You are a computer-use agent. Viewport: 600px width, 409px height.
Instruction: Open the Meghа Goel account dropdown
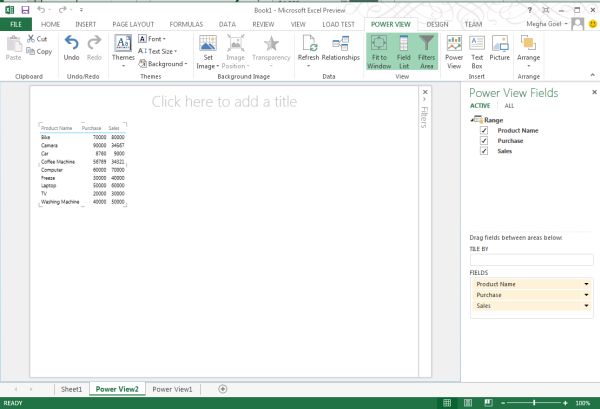566,24
